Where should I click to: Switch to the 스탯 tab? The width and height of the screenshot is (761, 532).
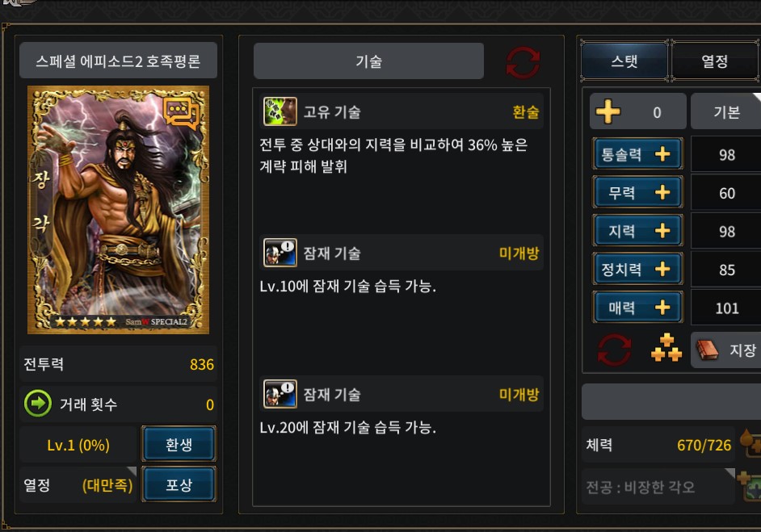coord(624,61)
